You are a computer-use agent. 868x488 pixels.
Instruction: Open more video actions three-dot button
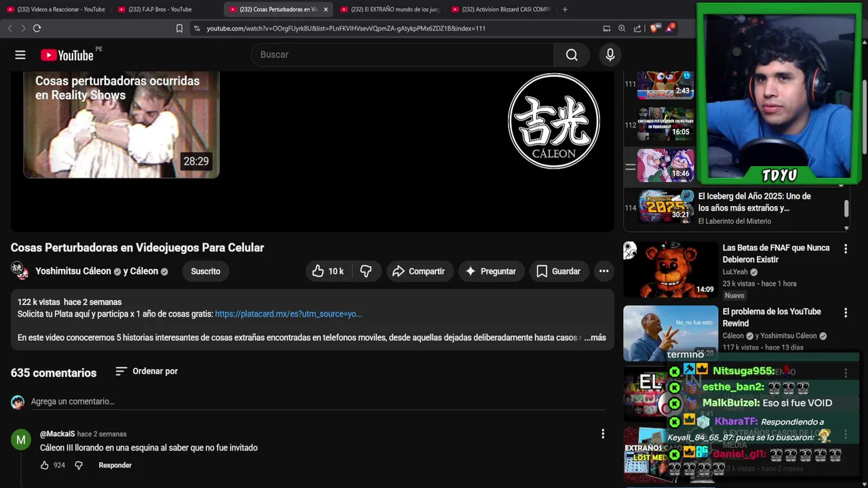pyautogui.click(x=604, y=271)
